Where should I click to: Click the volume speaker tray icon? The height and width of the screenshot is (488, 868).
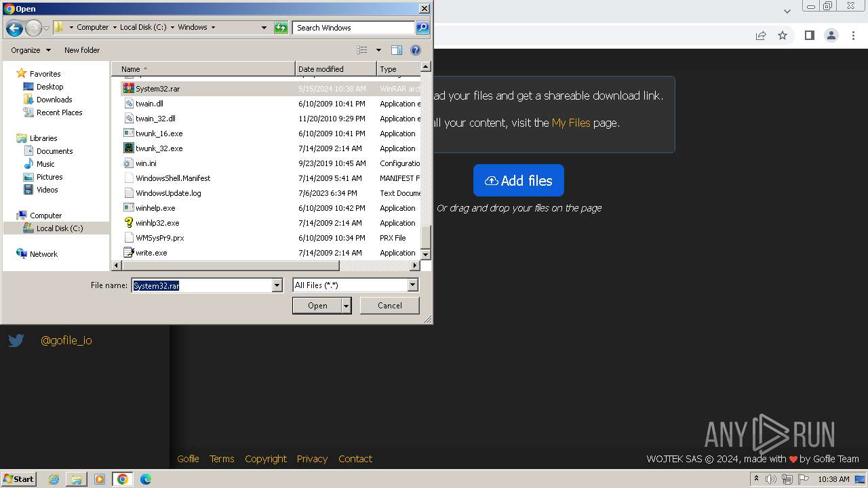coord(770,479)
